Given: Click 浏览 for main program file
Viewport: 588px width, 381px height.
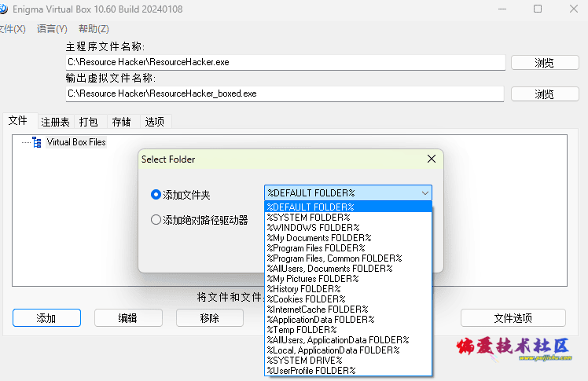Looking at the screenshot, I should (545, 63).
